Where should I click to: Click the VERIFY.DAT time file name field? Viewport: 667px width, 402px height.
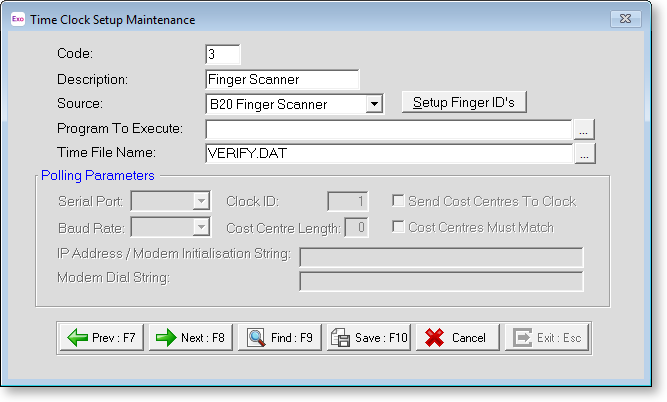pyautogui.click(x=387, y=153)
